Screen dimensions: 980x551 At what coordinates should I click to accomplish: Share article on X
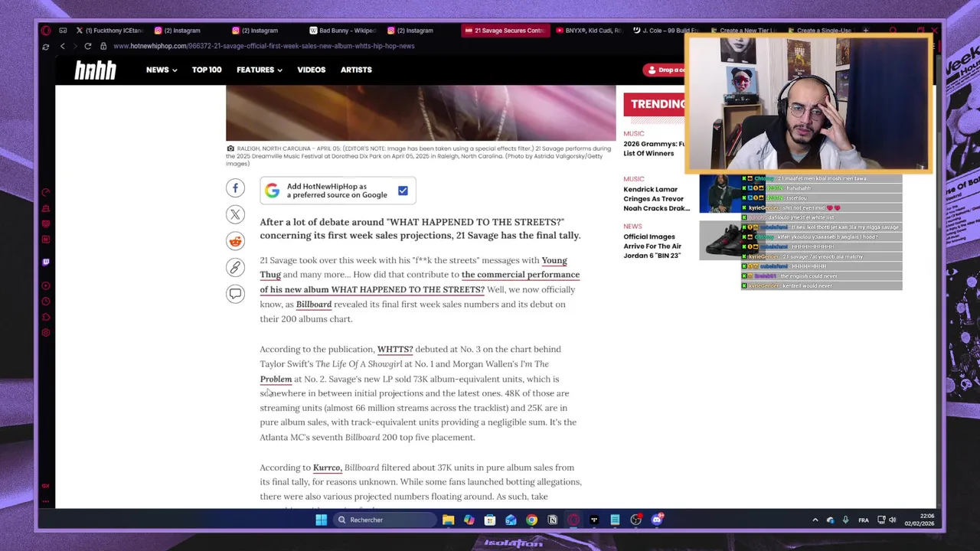[235, 214]
